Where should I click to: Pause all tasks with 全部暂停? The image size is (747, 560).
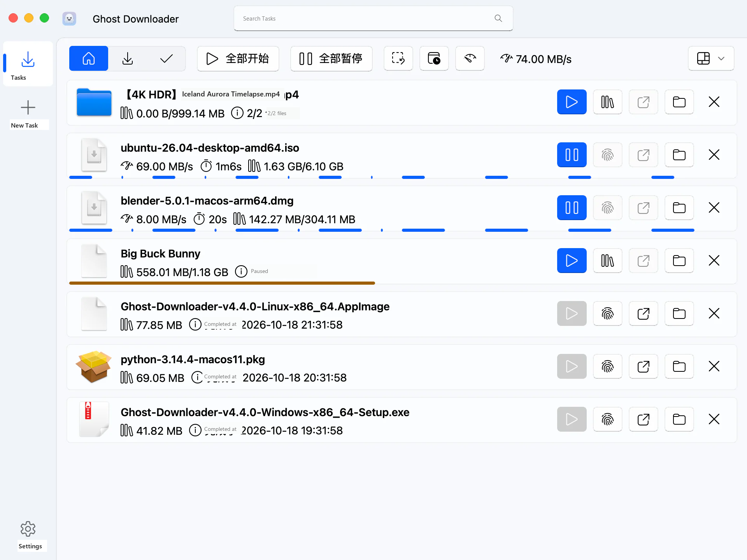point(331,59)
